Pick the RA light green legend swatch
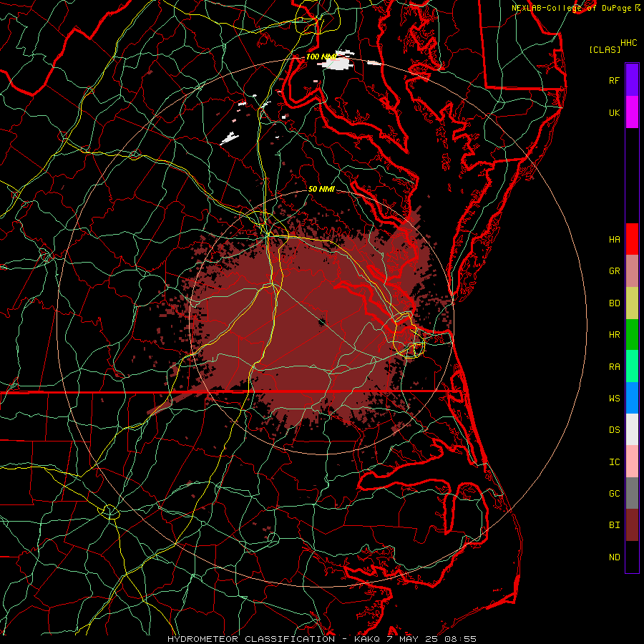This screenshot has width=644, height=644. point(632,366)
